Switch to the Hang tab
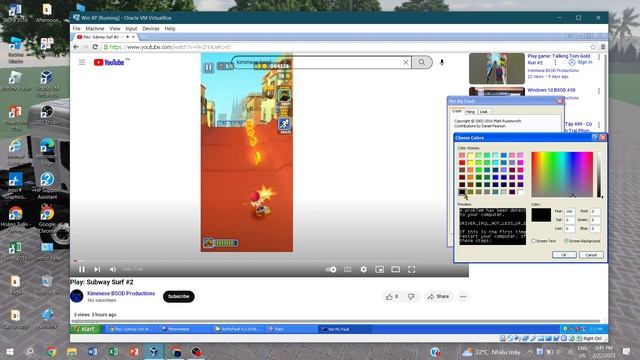Screen dimensions: 640x360 coord(471,111)
